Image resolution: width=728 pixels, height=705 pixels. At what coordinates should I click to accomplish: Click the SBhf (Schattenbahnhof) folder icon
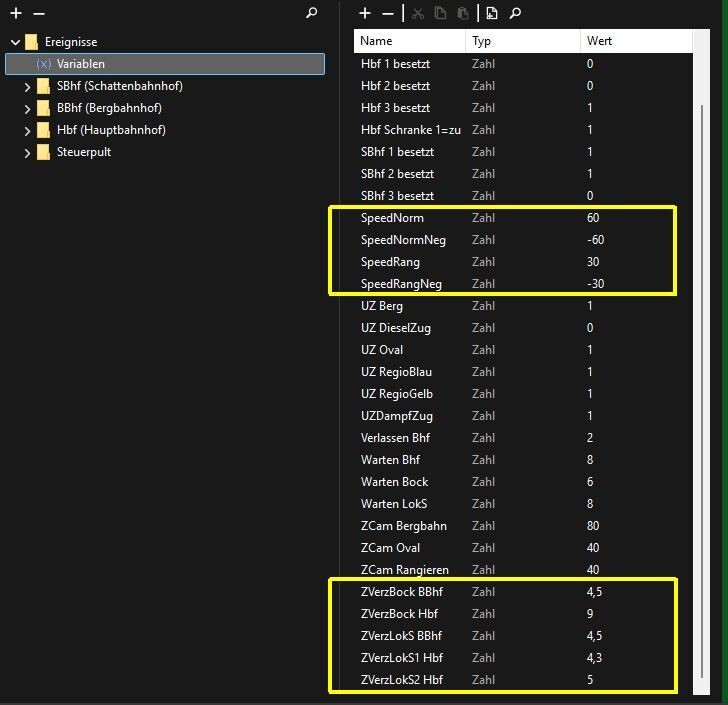pos(43,86)
